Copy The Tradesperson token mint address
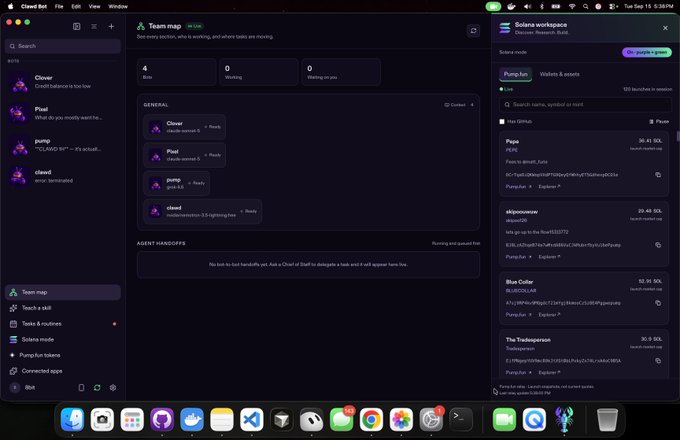680x440 pixels. point(658,361)
